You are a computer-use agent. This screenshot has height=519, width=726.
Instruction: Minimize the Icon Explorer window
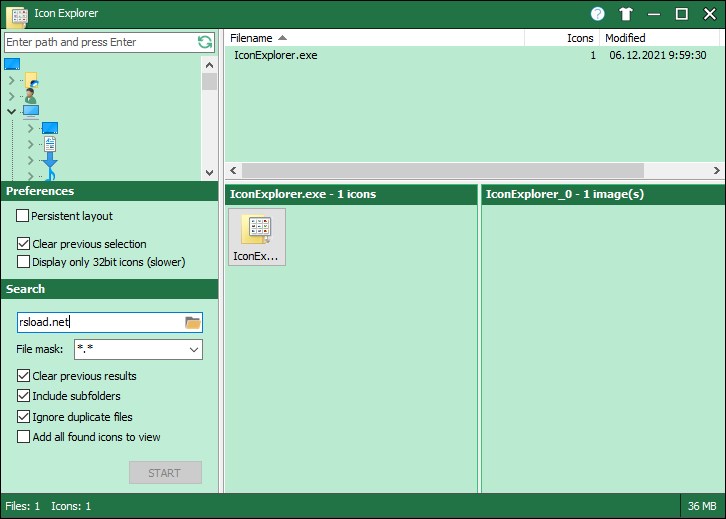tap(654, 14)
